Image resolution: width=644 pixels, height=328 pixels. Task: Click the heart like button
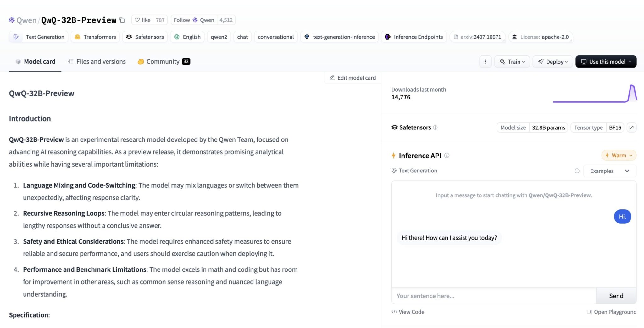(x=142, y=20)
